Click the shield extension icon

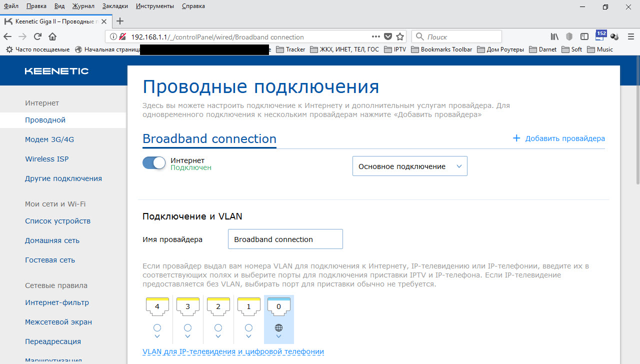[569, 36]
